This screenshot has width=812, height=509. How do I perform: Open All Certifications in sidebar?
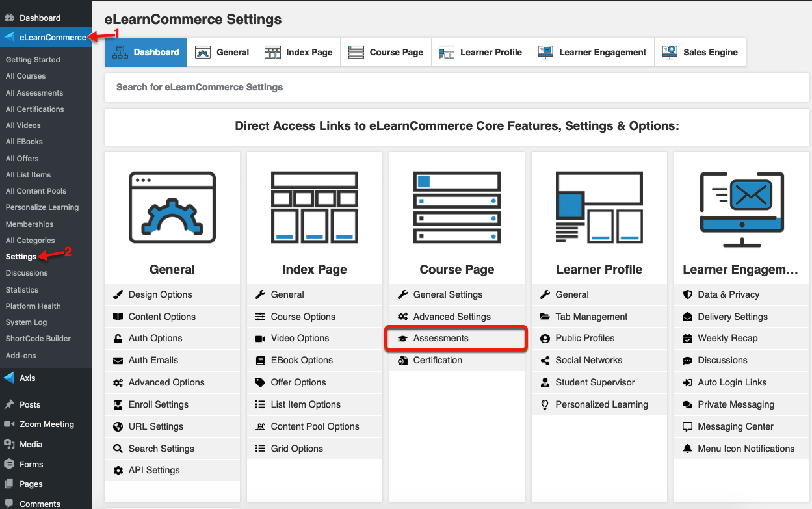tap(34, 109)
